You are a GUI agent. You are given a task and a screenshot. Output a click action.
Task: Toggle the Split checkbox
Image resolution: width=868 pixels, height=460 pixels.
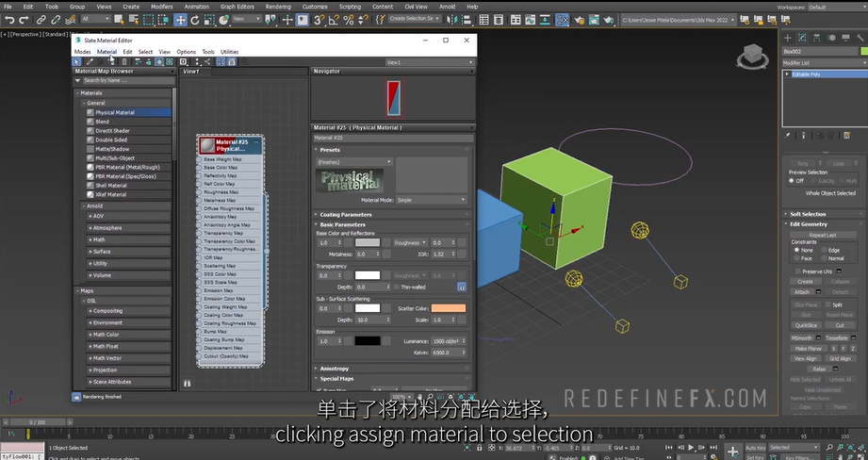pos(828,304)
